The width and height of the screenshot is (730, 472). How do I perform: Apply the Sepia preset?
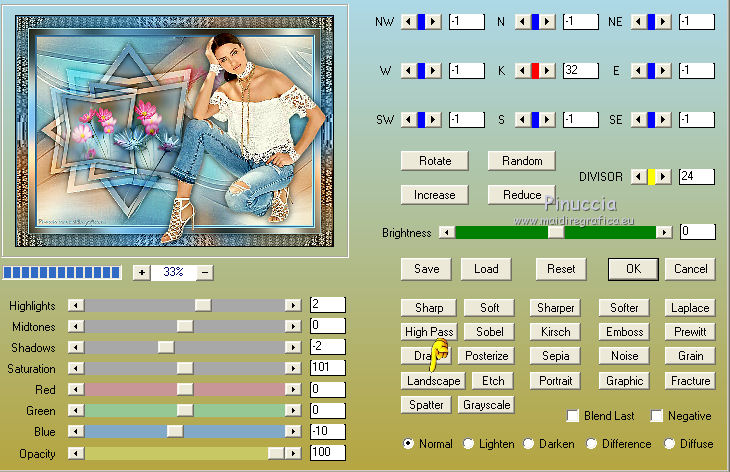pyautogui.click(x=555, y=356)
